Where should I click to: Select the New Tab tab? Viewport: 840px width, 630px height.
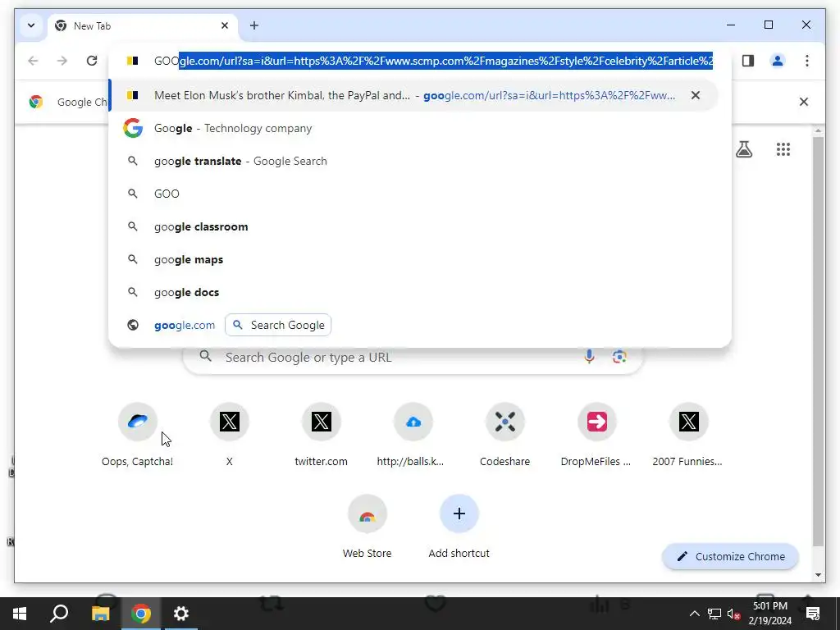click(x=142, y=25)
